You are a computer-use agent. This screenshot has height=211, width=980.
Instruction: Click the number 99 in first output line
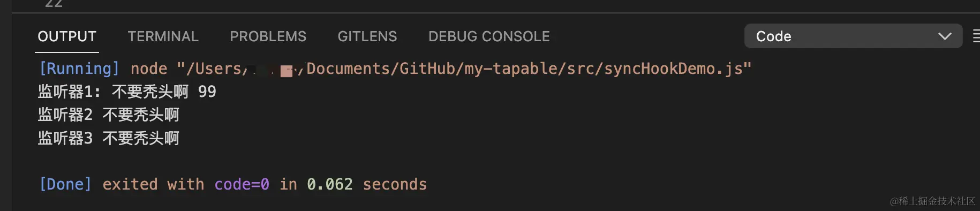pos(207,92)
